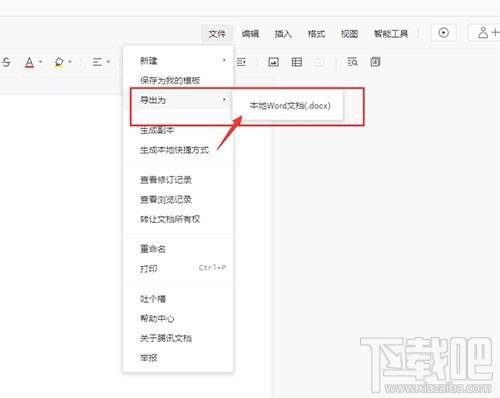
Task: Insert an image via picture icon
Action: (x=273, y=62)
